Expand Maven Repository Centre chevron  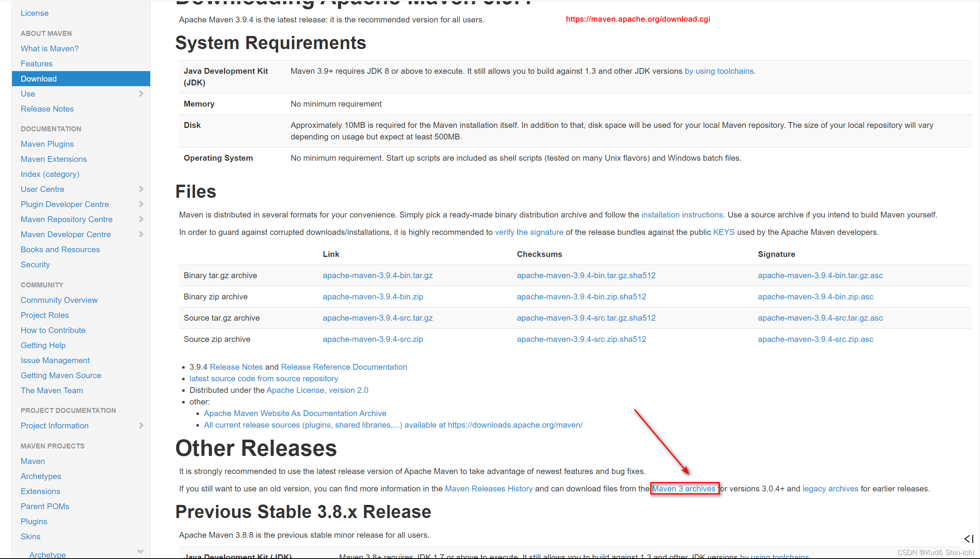pyautogui.click(x=141, y=219)
